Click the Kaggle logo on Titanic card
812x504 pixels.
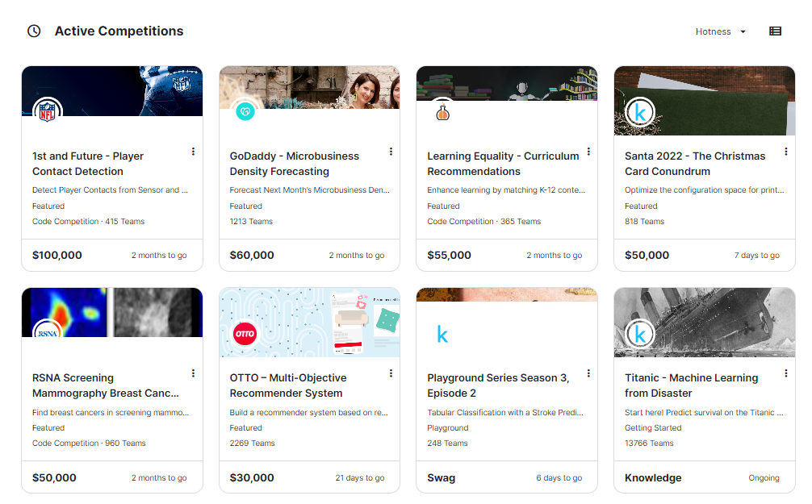[x=639, y=334]
